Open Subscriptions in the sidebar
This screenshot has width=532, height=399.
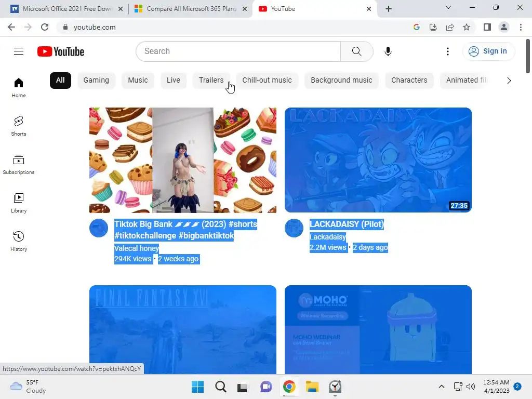19,165
